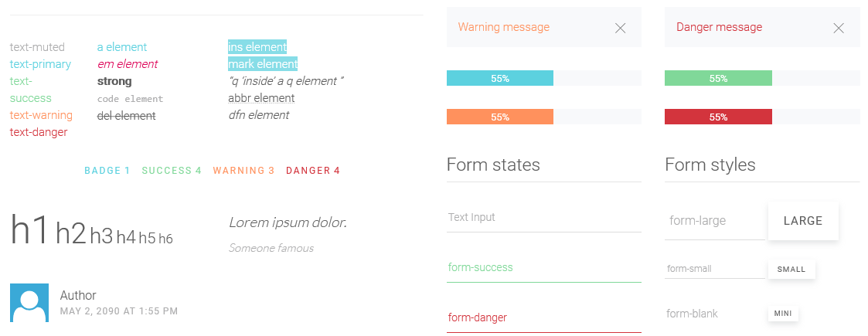Viewport: 868px width, 336px height.
Task: Select the form-large text field
Action: pyautogui.click(x=715, y=221)
